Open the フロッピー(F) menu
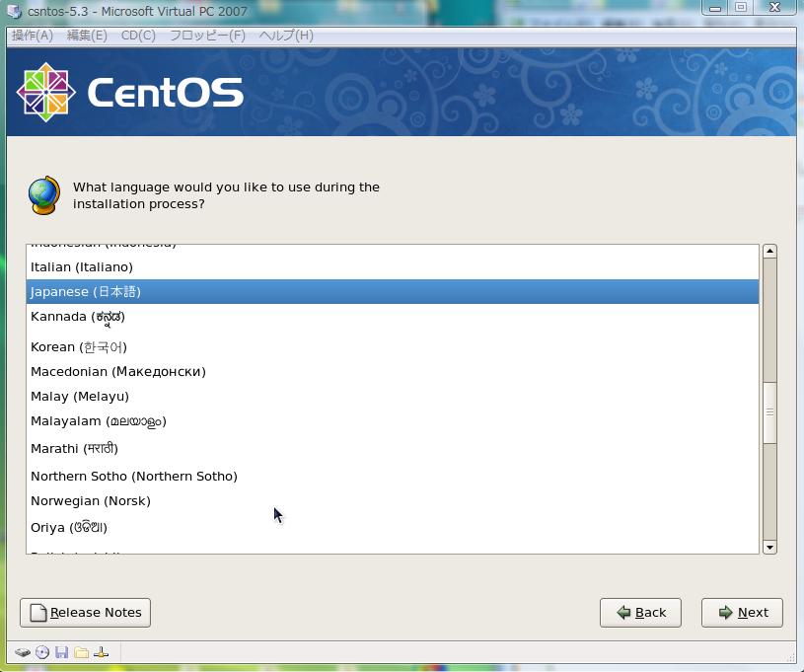Viewport: 804px width, 672px height. [x=207, y=36]
